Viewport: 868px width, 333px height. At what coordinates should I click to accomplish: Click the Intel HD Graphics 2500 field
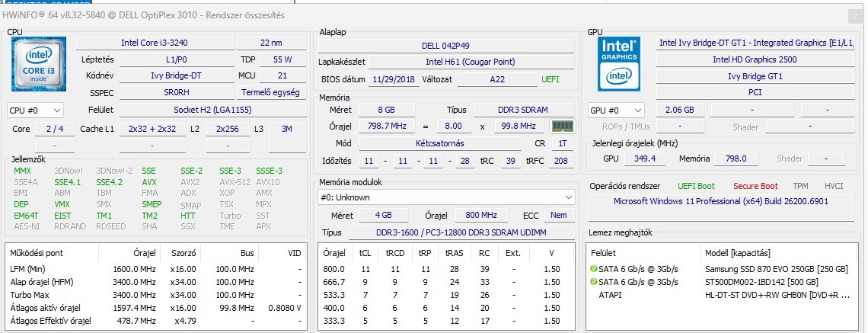(x=755, y=59)
